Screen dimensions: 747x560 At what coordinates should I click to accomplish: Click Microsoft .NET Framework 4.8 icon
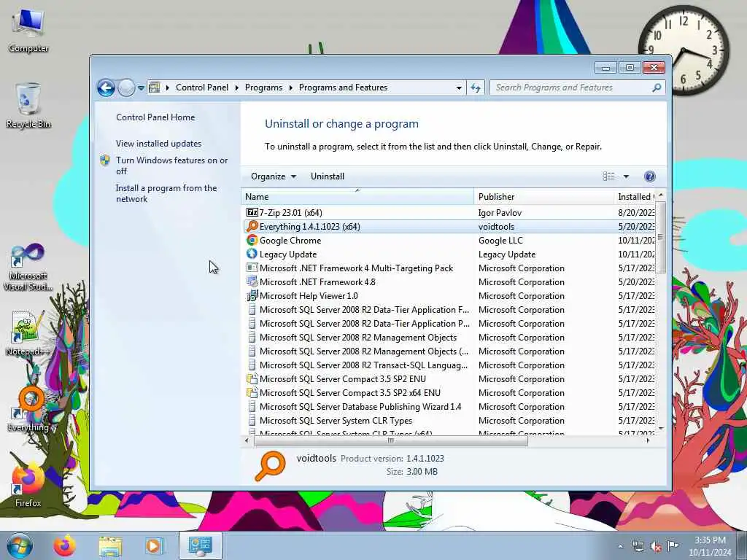pos(252,281)
